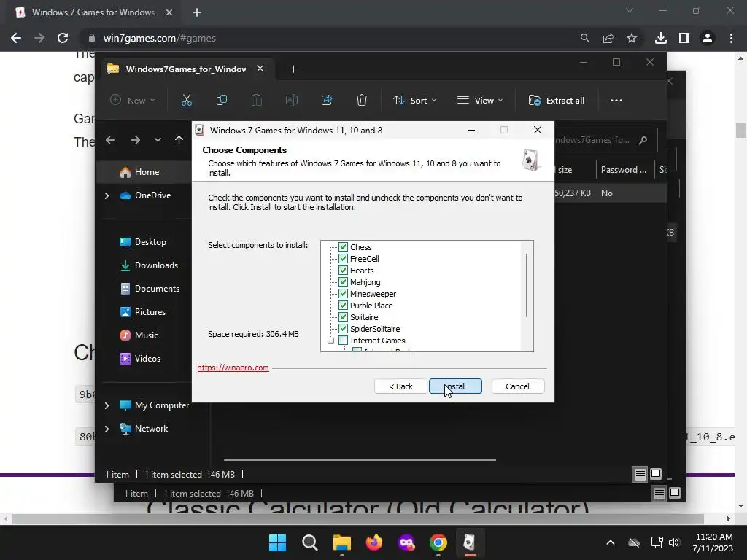Uncheck the FreeCell component
The height and width of the screenshot is (560, 747).
(x=343, y=259)
